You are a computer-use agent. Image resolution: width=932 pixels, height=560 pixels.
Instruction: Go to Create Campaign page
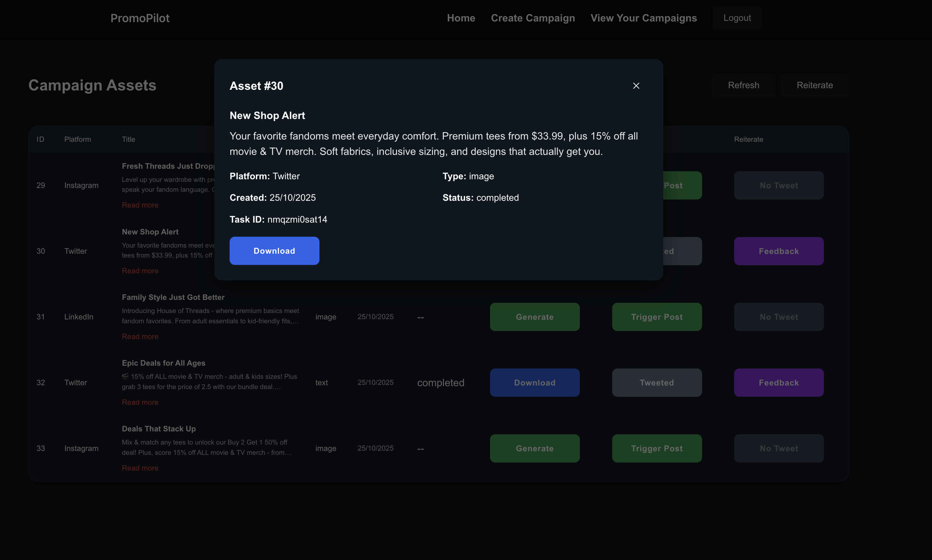tap(532, 18)
